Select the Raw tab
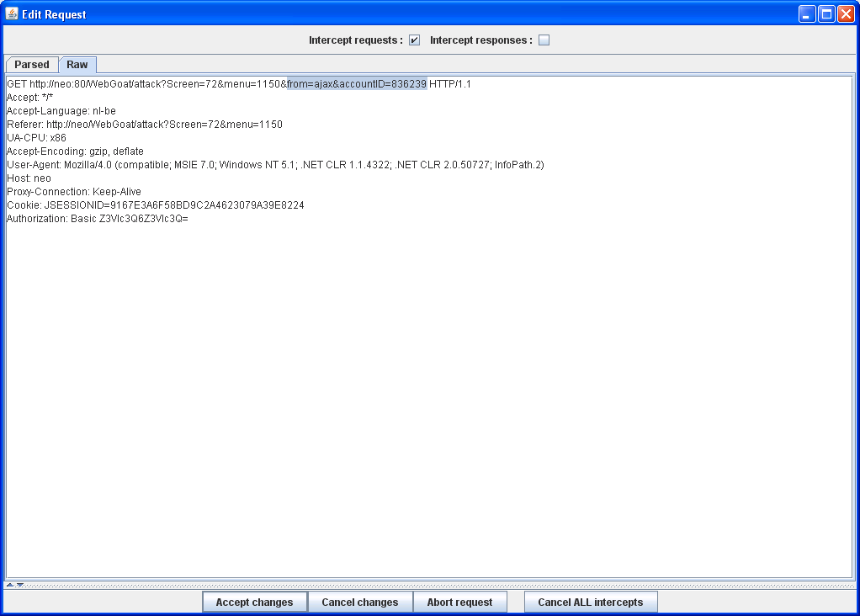Image resolution: width=860 pixels, height=616 pixels. 77,65
